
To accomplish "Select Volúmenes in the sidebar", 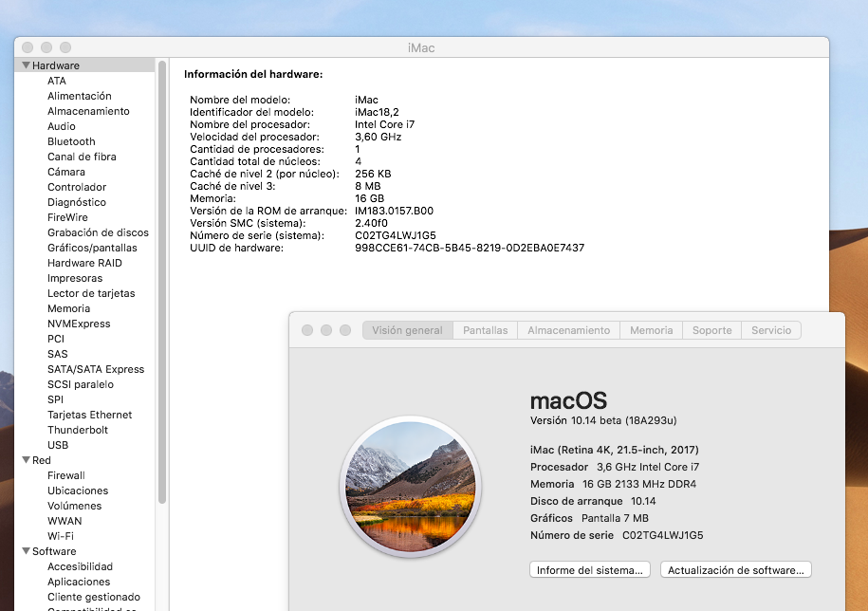I will (x=75, y=506).
